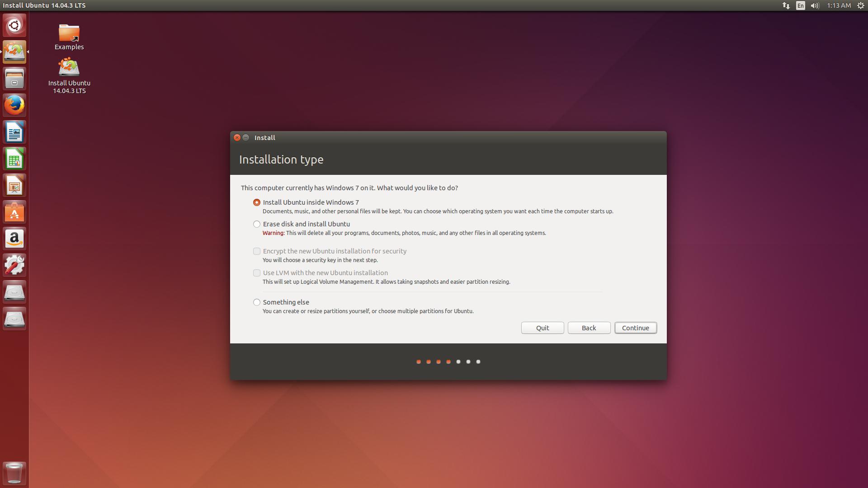Open the Ubuntu Dash home launcher

point(14,25)
